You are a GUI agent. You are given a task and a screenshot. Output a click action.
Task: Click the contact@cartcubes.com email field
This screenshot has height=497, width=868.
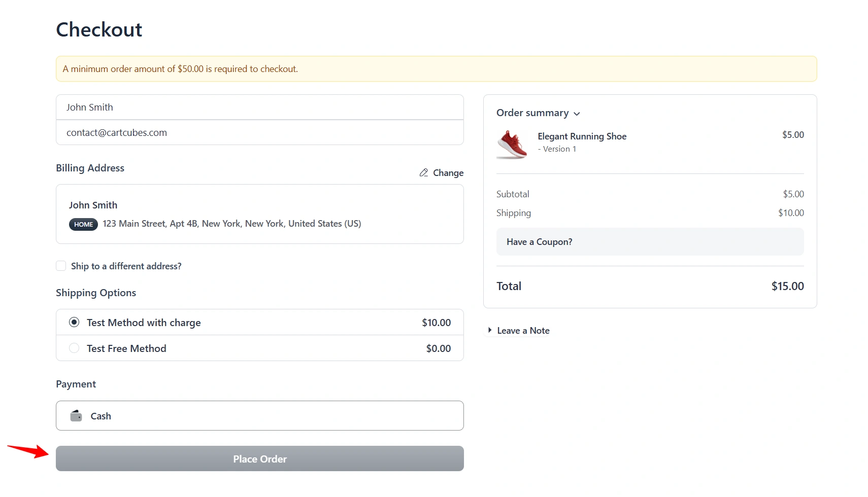(x=260, y=132)
